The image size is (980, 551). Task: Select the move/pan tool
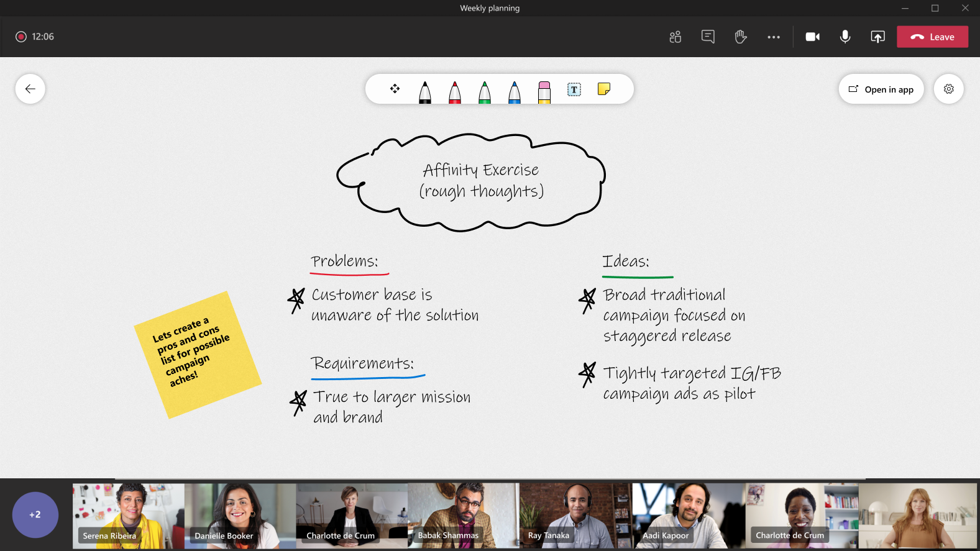[395, 89]
